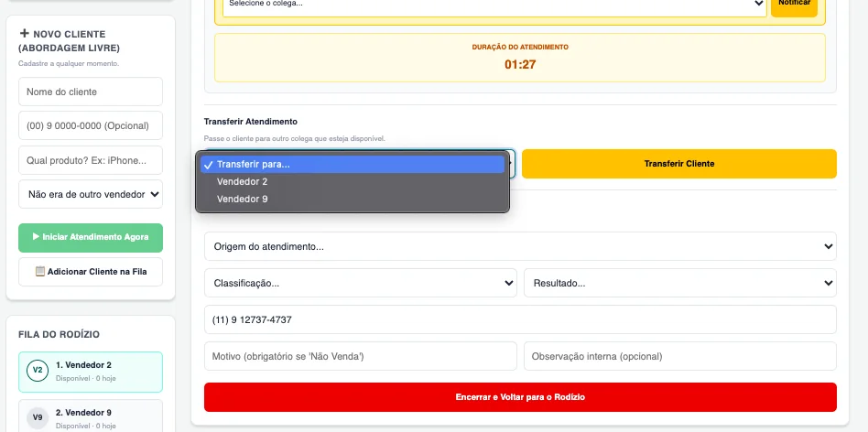Image resolution: width=868 pixels, height=432 pixels.
Task: Click the "Transferir Atendimento" heading
Action: point(251,122)
